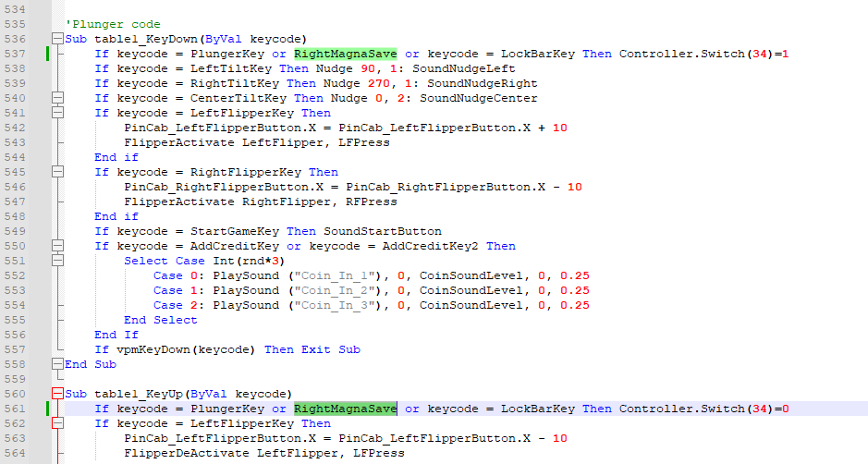Image resolution: width=868 pixels, height=464 pixels.
Task: Click End Select on line 555
Action: (x=161, y=320)
